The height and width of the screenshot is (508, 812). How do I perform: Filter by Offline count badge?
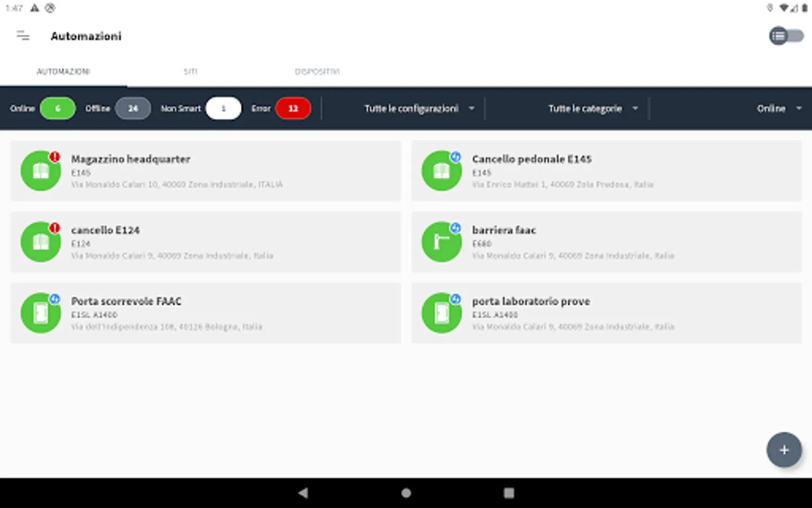point(133,108)
